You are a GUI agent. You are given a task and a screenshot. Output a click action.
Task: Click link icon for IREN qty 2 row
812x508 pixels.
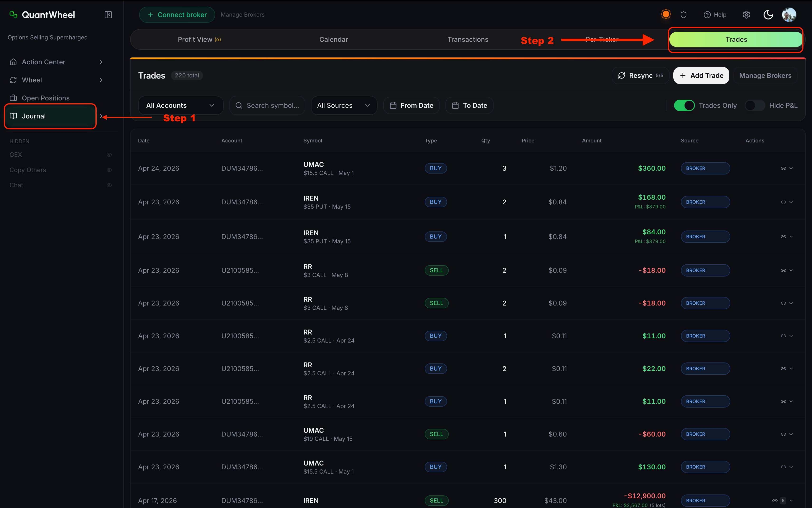(x=784, y=202)
